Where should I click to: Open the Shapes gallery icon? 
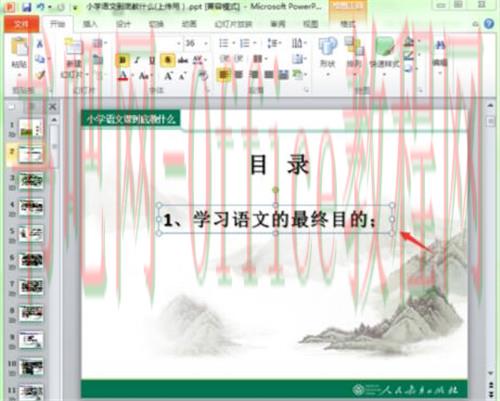pos(327,46)
